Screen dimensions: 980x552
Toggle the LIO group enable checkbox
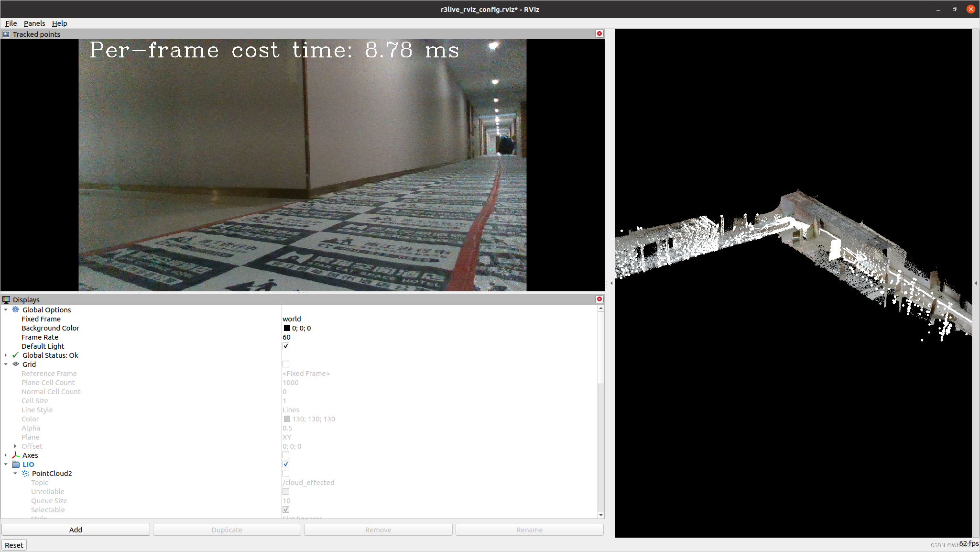click(x=285, y=464)
